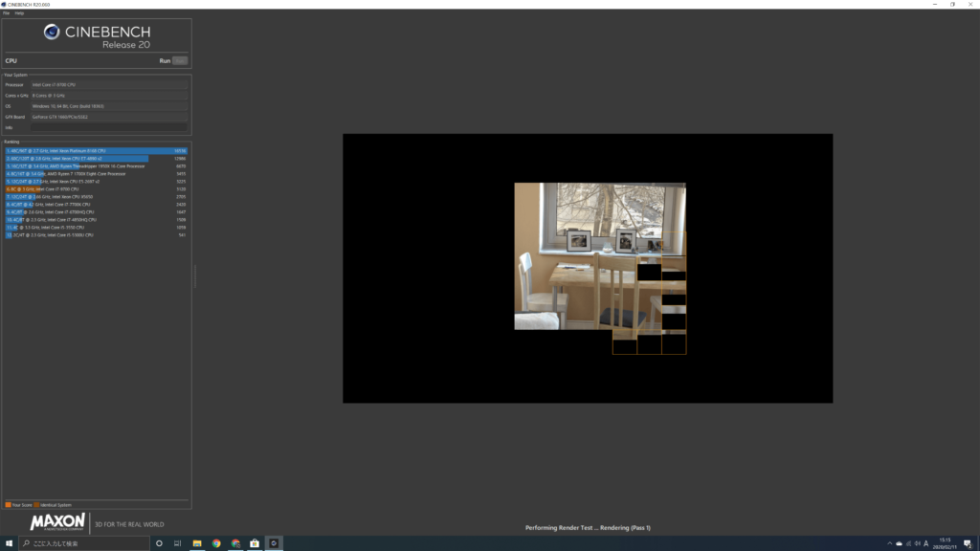Open the network tray icon
This screenshot has height=551, width=980.
click(x=908, y=543)
